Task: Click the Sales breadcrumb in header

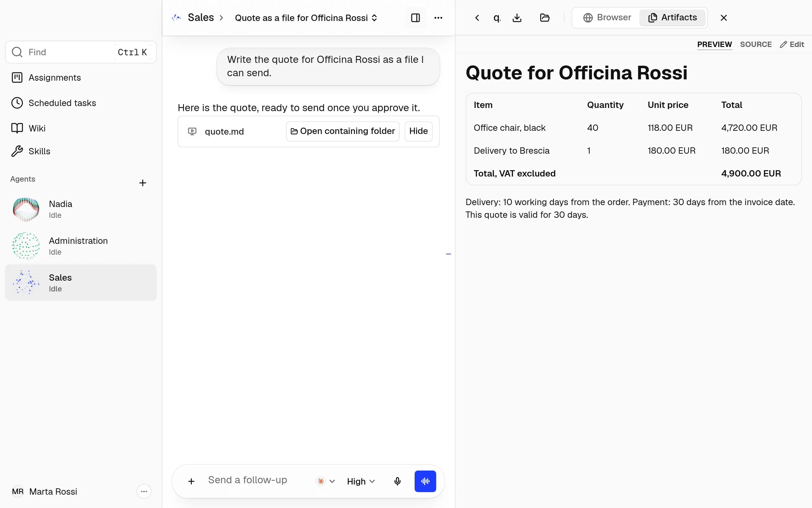Action: click(201, 17)
